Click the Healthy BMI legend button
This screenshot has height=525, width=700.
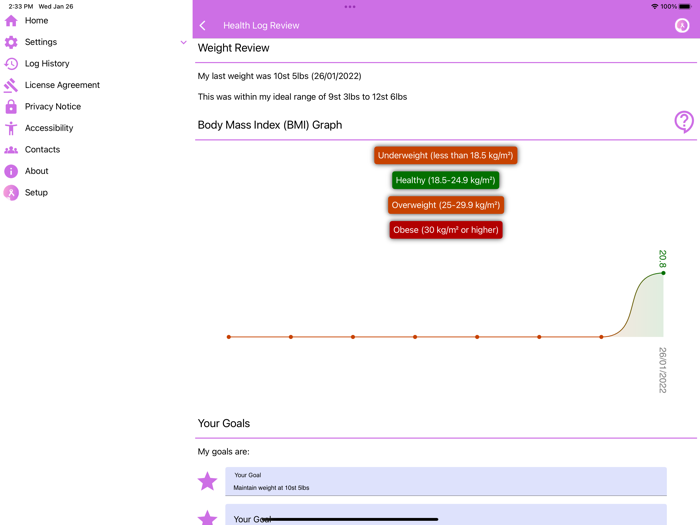[x=446, y=180]
